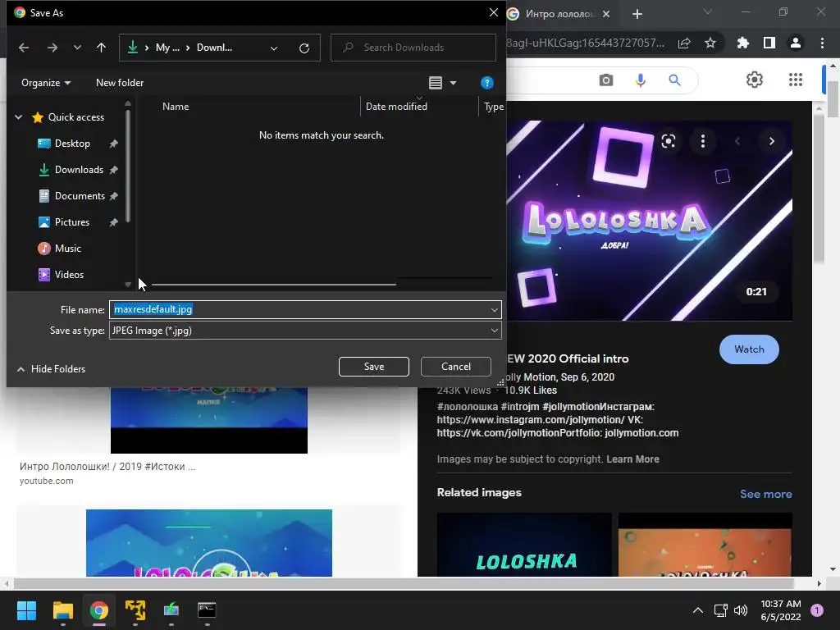Viewport: 840px width, 630px height.
Task: Open image preview more options menu
Action: pyautogui.click(x=703, y=141)
